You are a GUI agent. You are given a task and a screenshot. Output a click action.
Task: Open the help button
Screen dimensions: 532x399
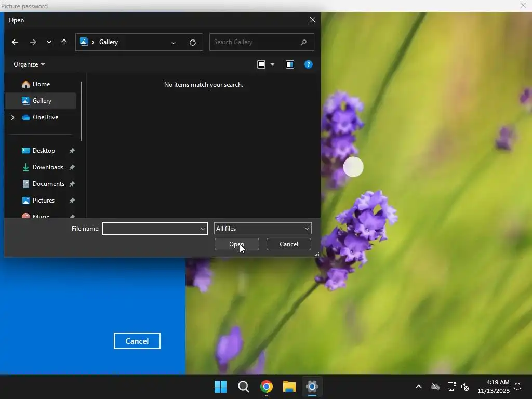[x=309, y=64]
